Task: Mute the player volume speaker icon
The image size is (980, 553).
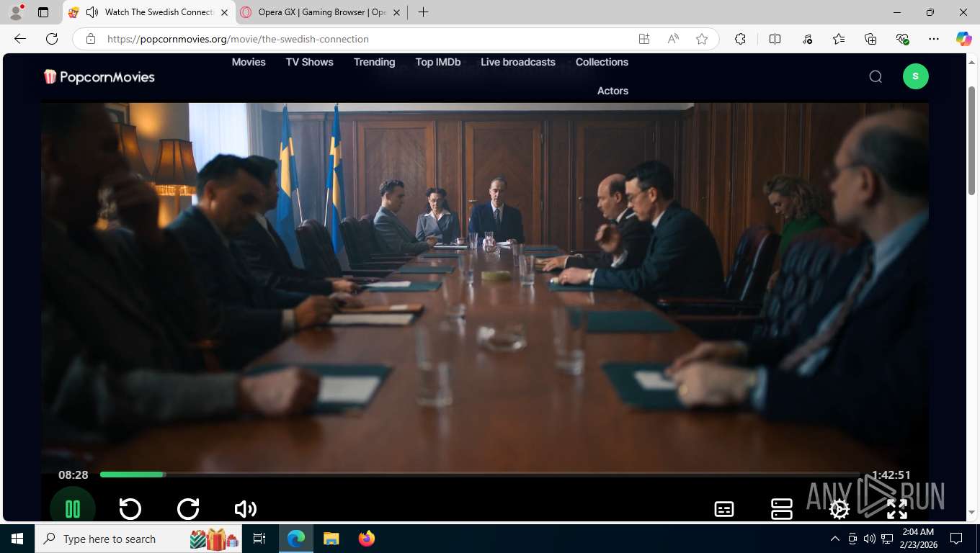Action: click(x=246, y=509)
